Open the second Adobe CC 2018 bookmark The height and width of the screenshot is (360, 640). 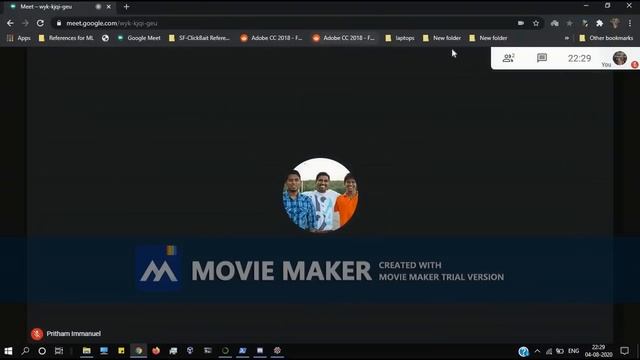click(344, 38)
